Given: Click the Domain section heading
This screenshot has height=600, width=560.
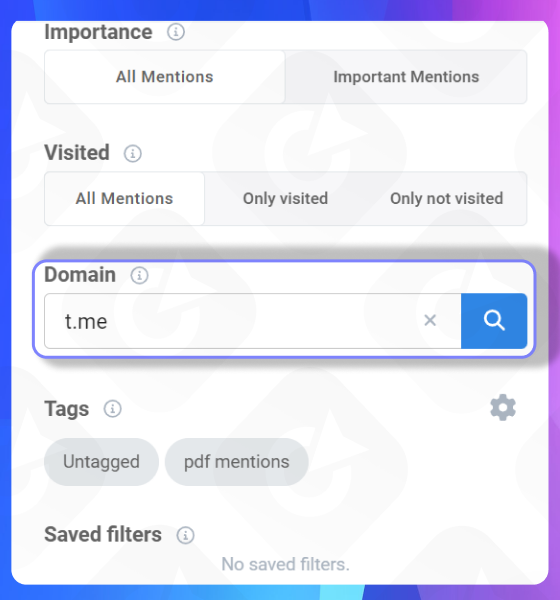Looking at the screenshot, I should coord(80,275).
